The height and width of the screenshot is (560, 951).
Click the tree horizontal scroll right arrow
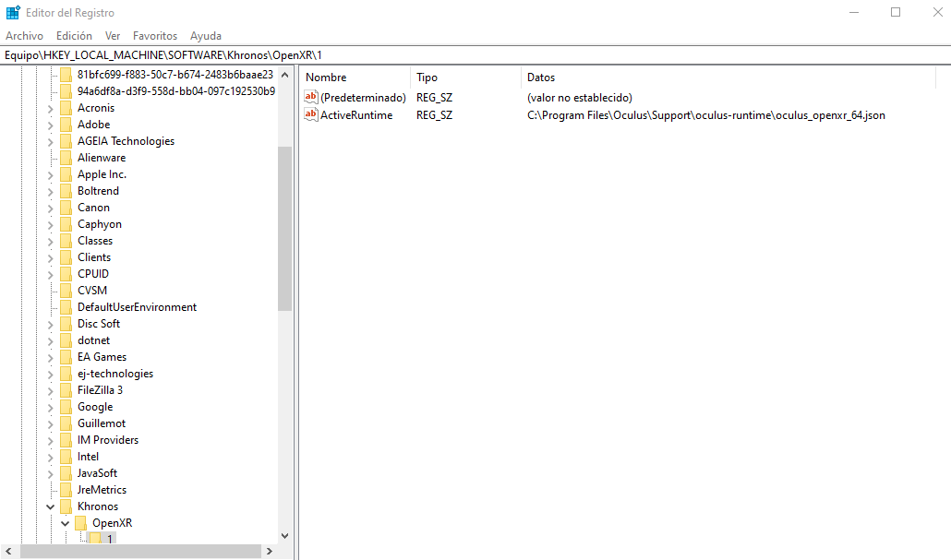click(x=270, y=551)
